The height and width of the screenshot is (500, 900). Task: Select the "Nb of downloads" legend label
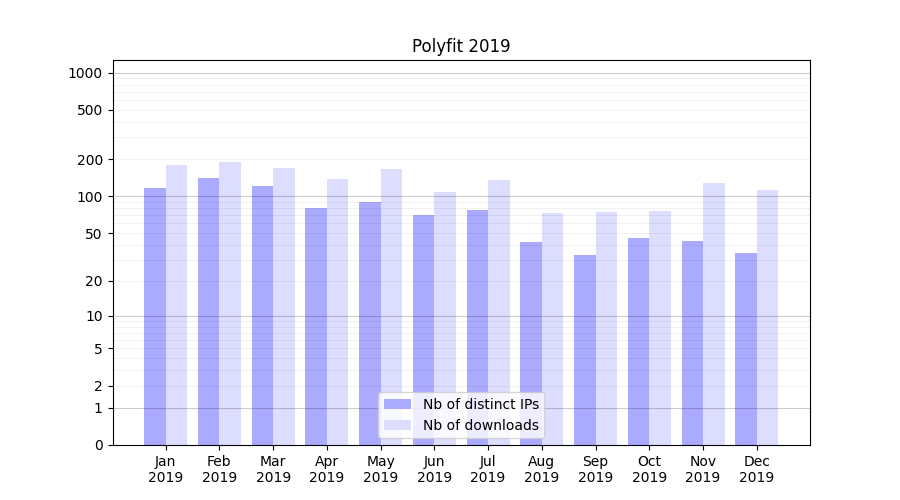click(x=480, y=425)
